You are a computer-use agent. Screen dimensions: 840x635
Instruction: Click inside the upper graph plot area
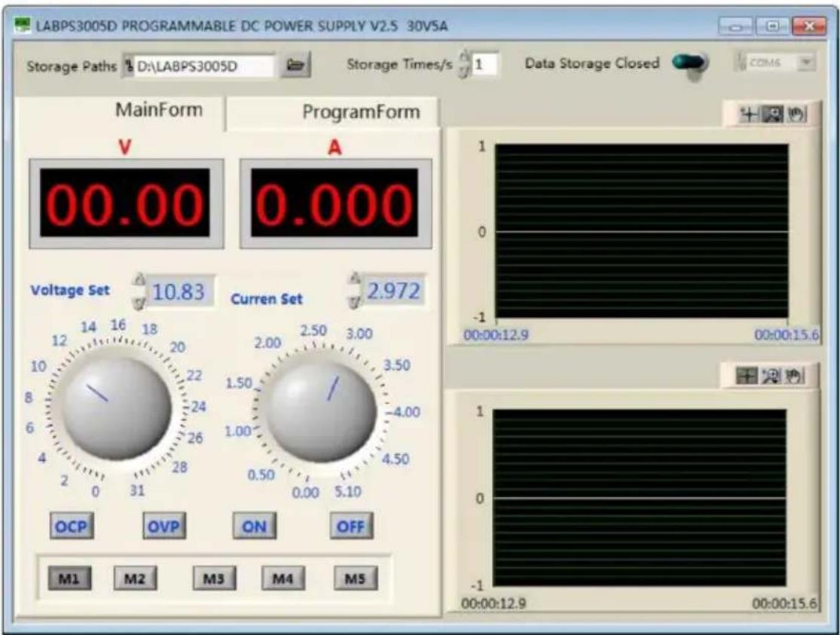641,231
